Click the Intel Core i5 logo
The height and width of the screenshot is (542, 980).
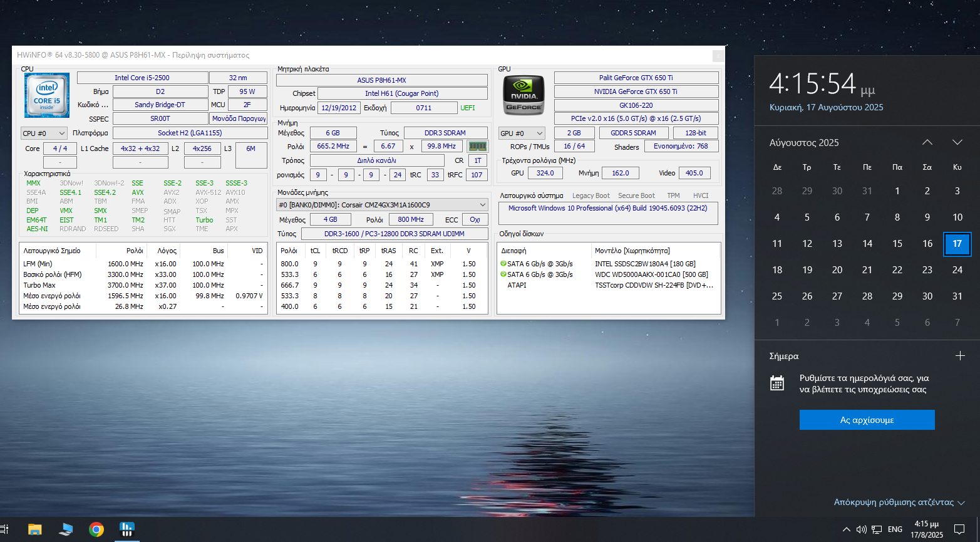46,95
